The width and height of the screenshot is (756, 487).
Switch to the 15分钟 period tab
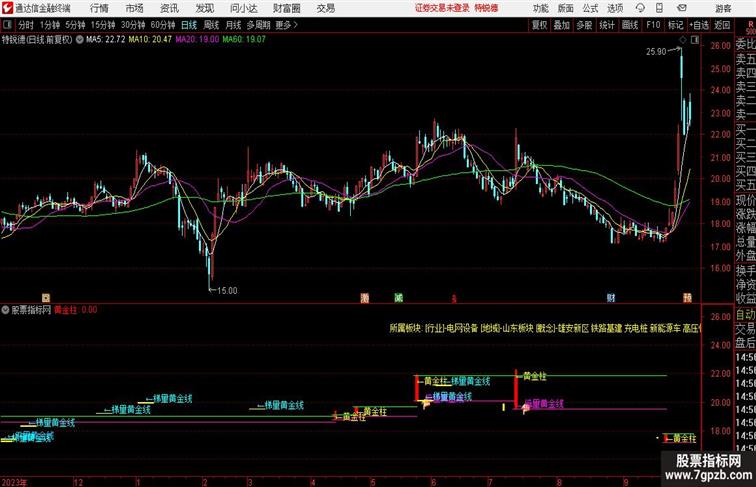103,25
